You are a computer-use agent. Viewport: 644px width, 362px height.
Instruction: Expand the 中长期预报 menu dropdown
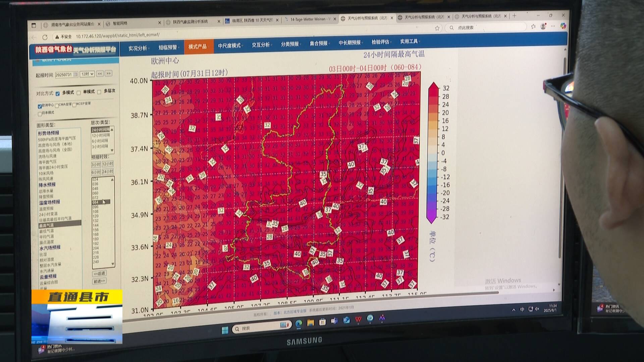[351, 43]
